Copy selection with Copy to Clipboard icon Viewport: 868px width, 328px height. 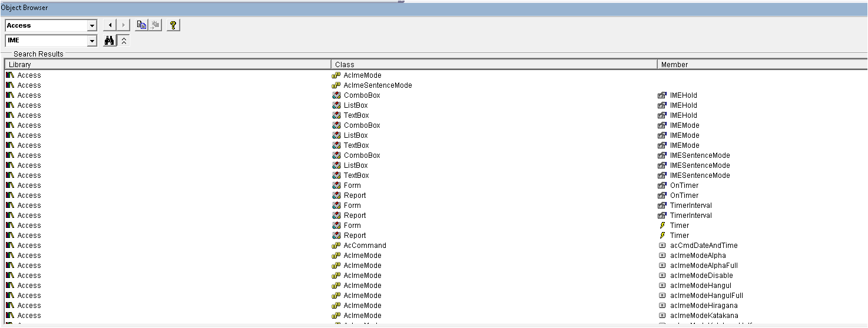pyautogui.click(x=141, y=25)
